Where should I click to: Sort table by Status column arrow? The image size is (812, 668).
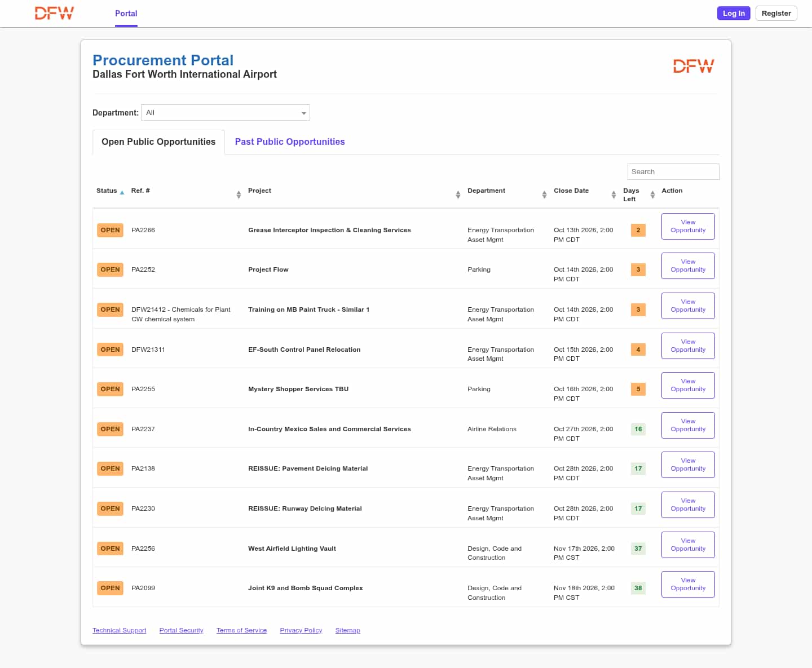pyautogui.click(x=122, y=192)
